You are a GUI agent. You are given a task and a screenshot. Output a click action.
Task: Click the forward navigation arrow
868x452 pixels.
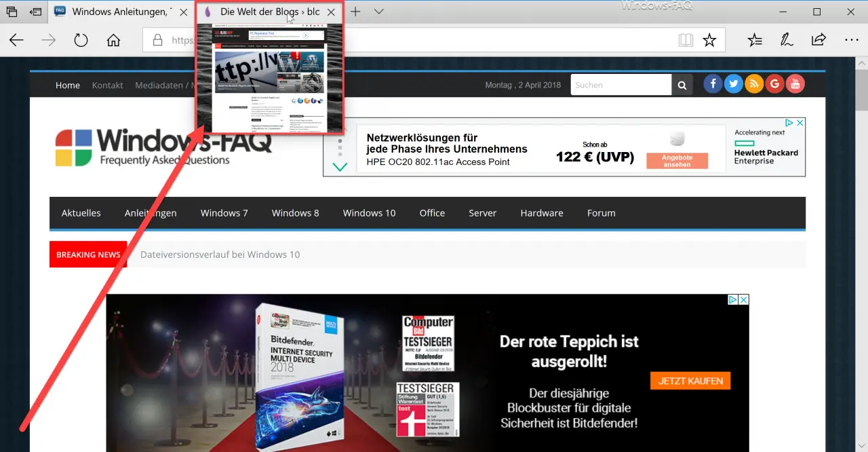[48, 40]
